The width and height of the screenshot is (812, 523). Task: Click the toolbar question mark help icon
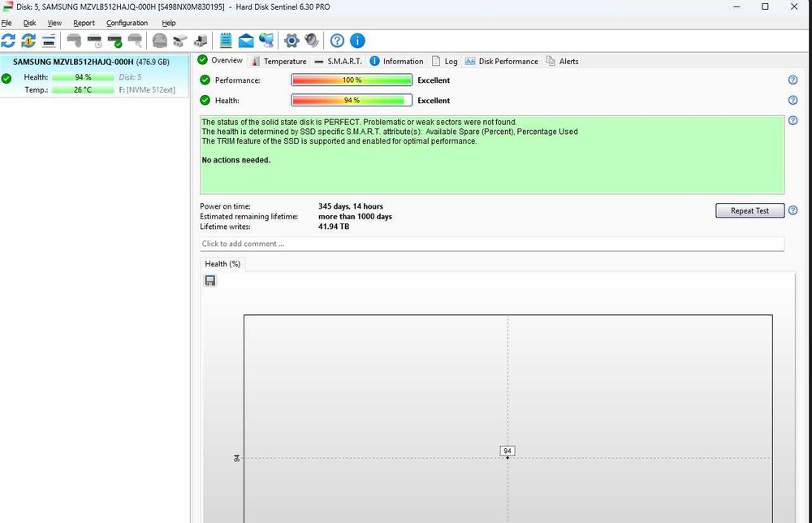337,41
